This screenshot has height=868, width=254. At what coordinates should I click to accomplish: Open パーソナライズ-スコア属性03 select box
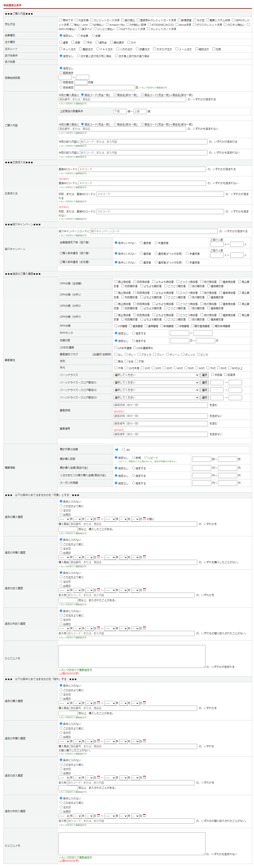tap(156, 398)
